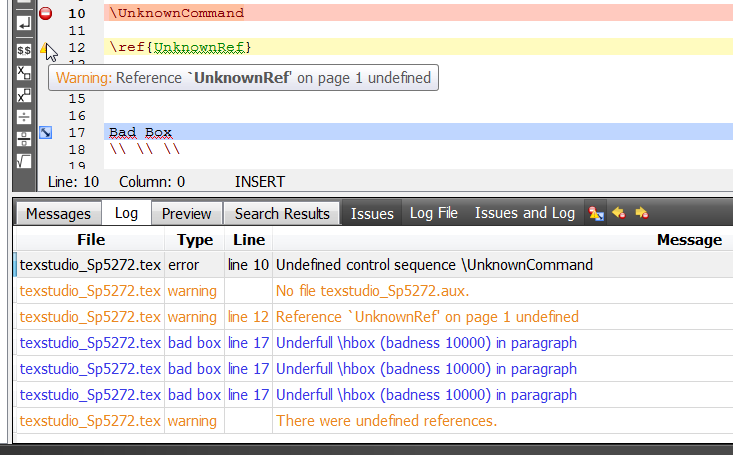Click the UnknownRef undefined reference warning row

coord(426,317)
